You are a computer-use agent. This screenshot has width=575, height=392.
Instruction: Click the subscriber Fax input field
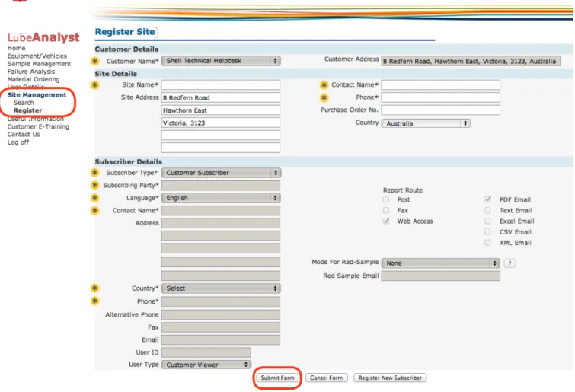[x=221, y=327]
